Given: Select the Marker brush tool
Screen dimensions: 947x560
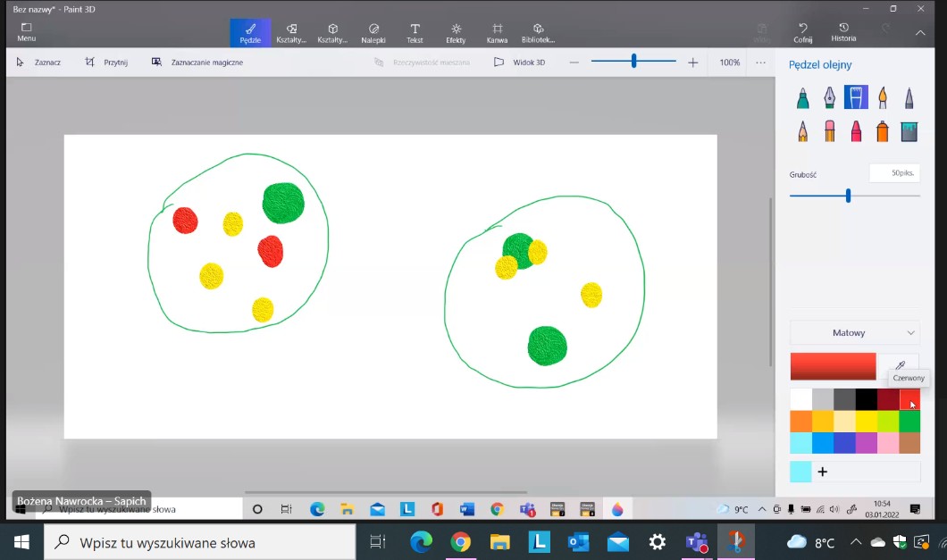Looking at the screenshot, I should pyautogui.click(x=803, y=97).
